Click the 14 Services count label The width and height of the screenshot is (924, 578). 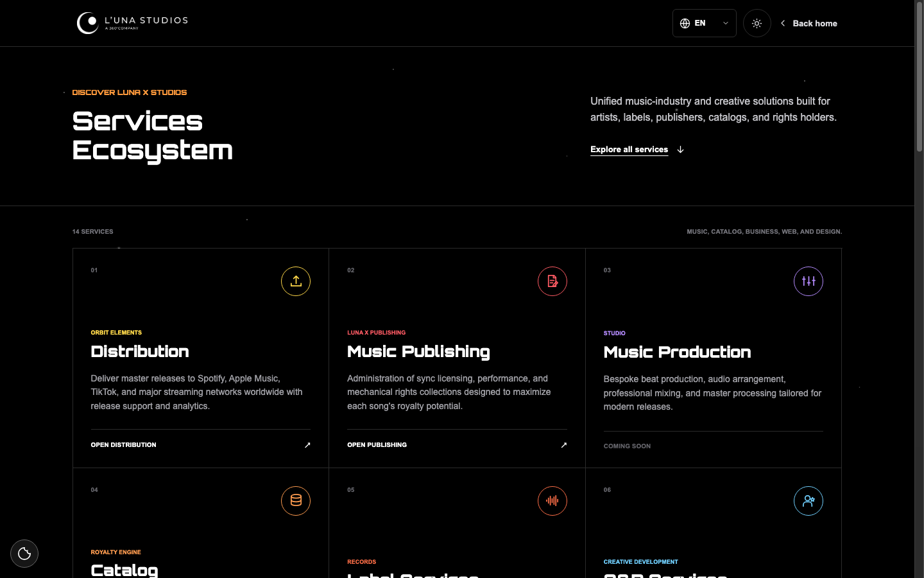[92, 232]
